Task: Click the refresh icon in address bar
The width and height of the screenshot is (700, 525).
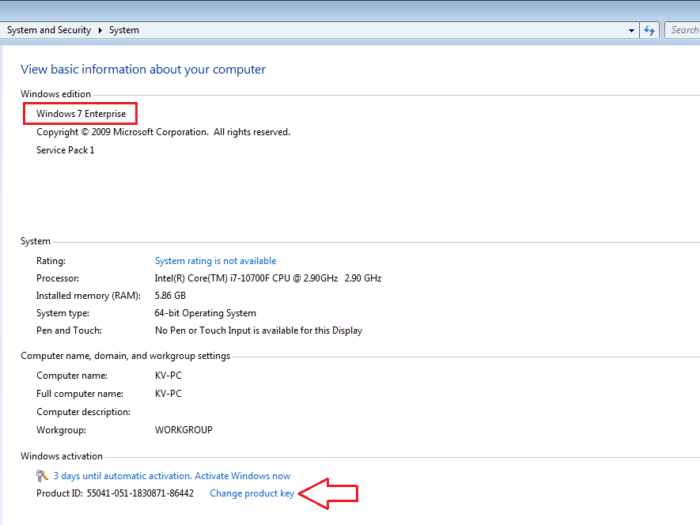Action: 649,30
